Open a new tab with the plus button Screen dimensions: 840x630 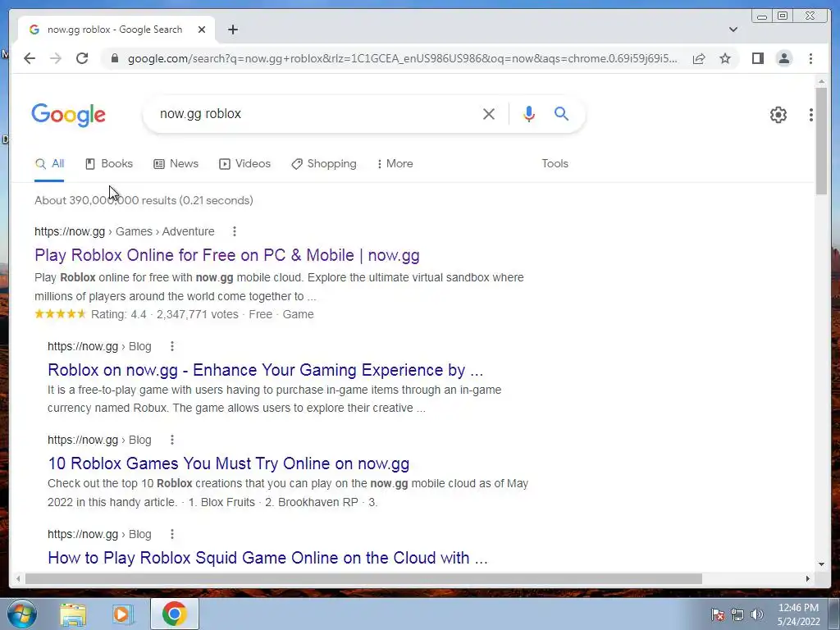[232, 30]
